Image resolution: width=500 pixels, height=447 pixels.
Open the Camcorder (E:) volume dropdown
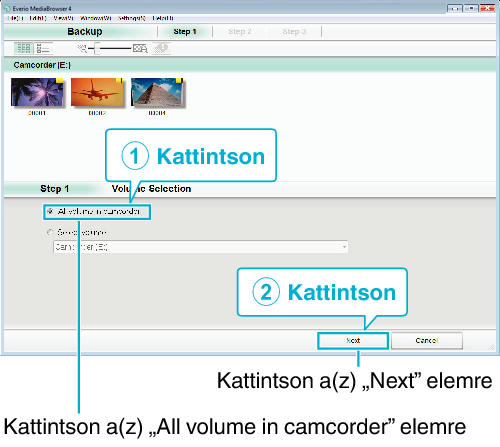tap(201, 247)
